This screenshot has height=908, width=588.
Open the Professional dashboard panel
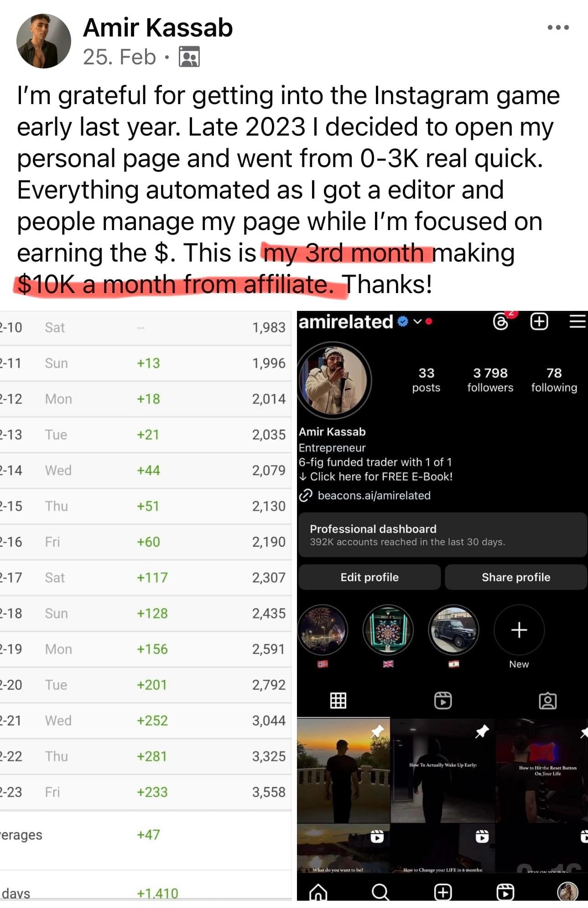click(x=442, y=535)
